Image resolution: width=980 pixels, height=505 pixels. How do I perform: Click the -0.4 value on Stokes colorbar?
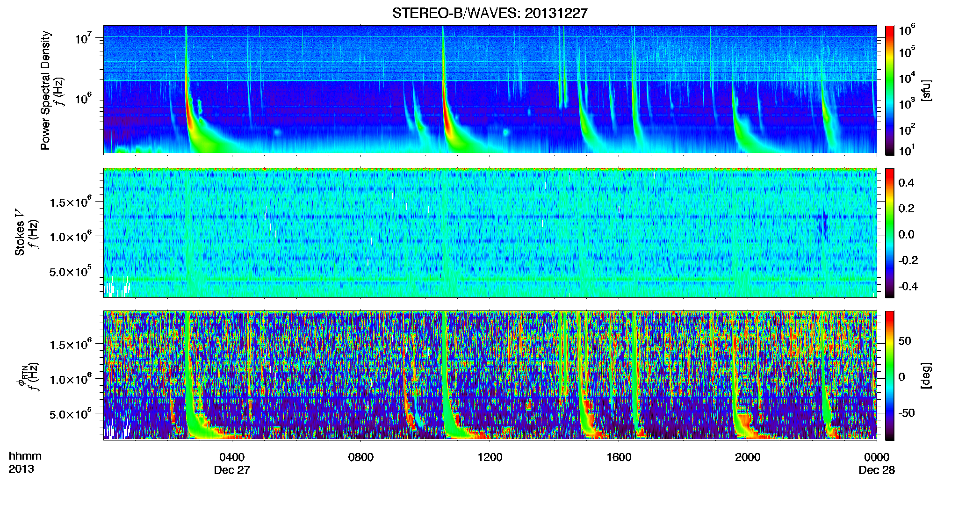(x=908, y=286)
